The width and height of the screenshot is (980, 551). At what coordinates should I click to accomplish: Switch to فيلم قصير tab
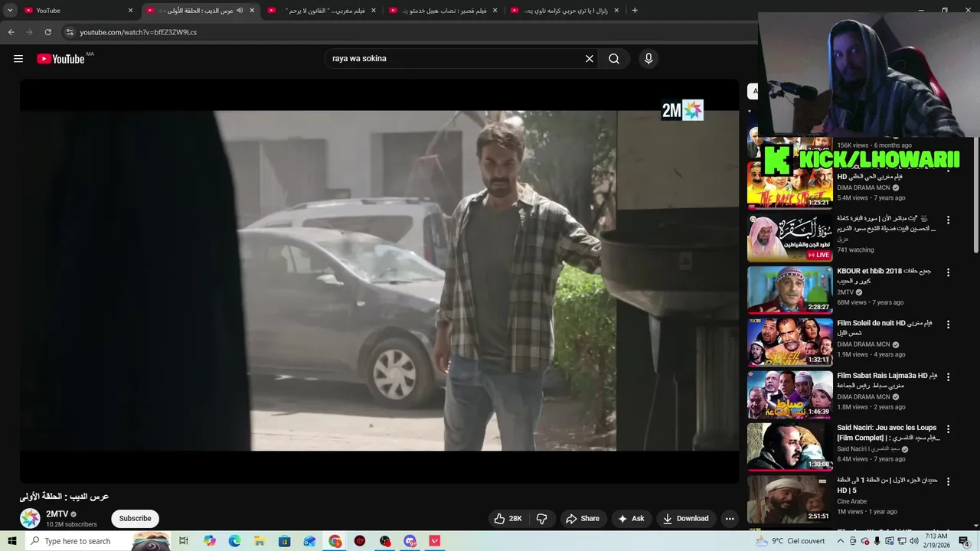click(x=442, y=11)
